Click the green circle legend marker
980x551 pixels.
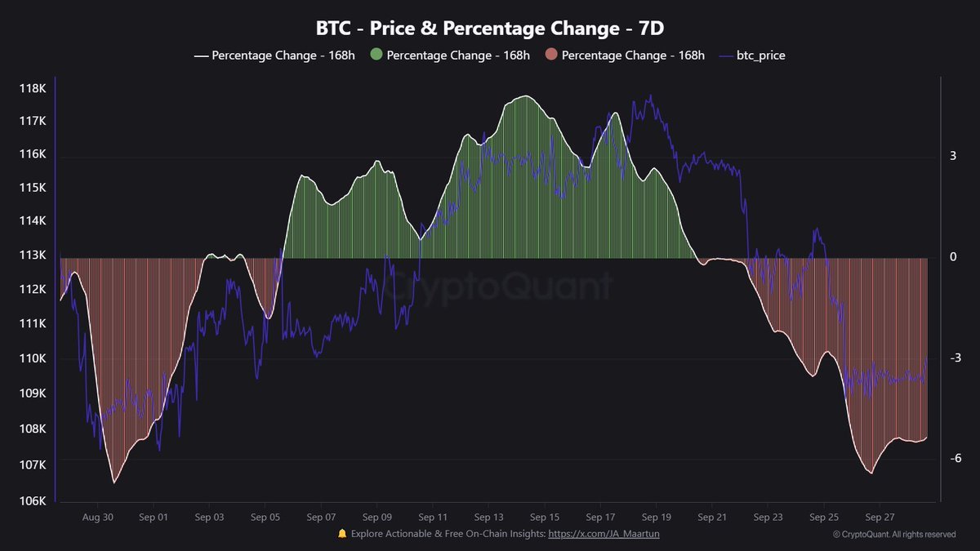[376, 56]
